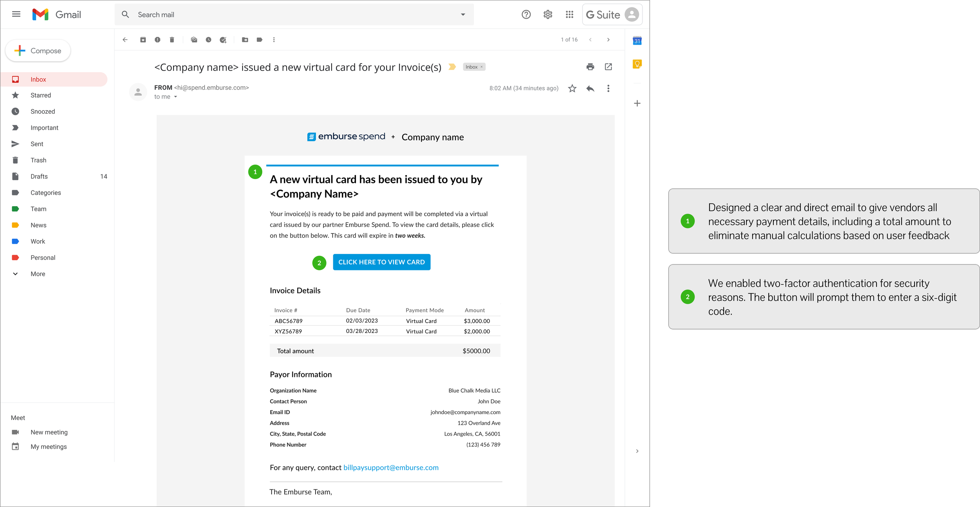This screenshot has width=980, height=507.
Task: Toggle the importance marker beside subject
Action: coord(452,67)
